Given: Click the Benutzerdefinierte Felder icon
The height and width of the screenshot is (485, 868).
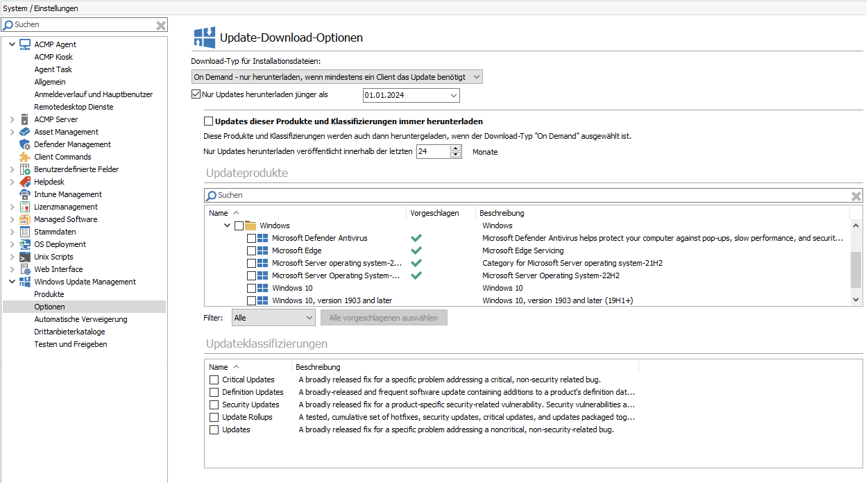Looking at the screenshot, I should [25, 169].
